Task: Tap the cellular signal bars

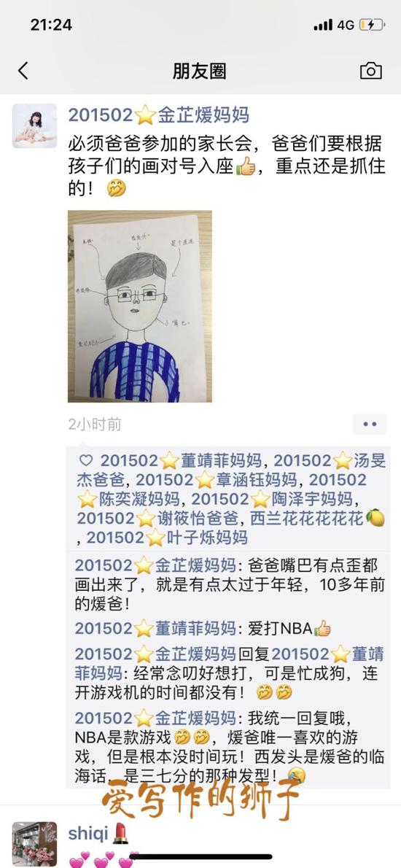Action: point(323,25)
